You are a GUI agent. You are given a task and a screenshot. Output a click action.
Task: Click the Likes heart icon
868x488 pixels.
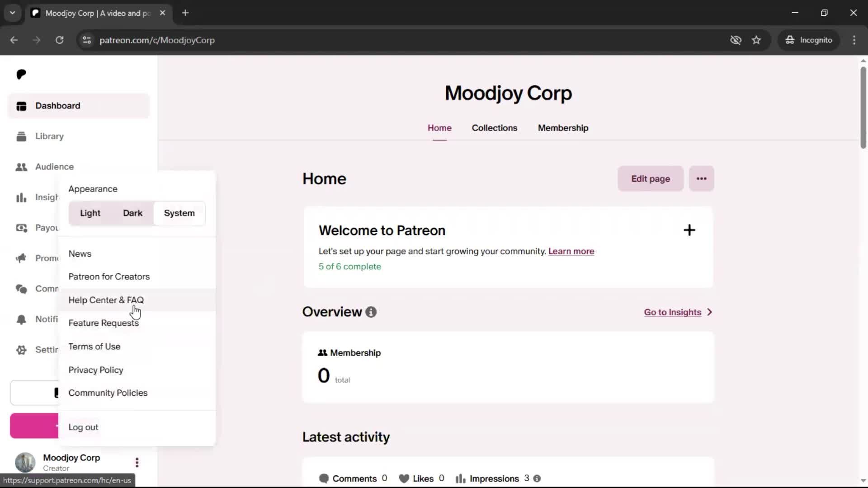[404, 479]
